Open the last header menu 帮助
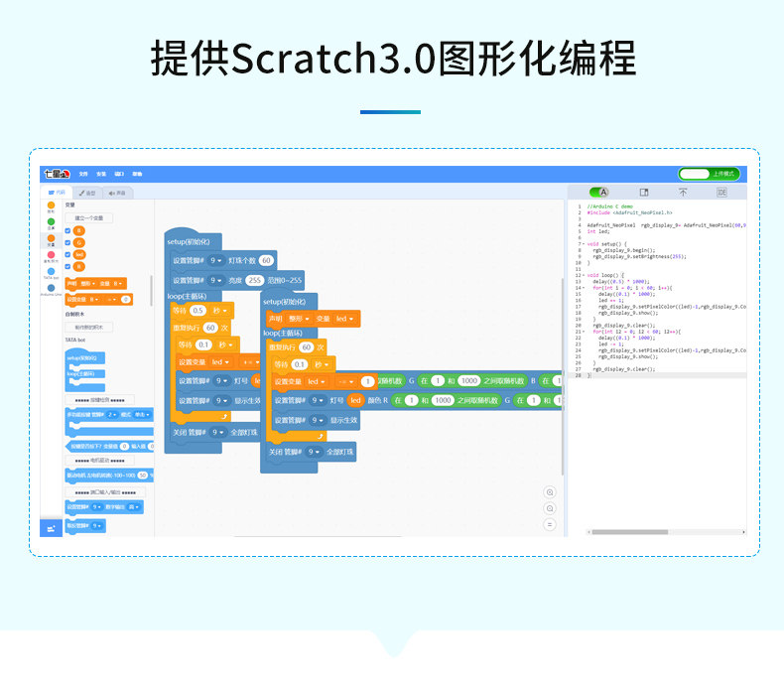The image size is (784, 685). pos(137,174)
